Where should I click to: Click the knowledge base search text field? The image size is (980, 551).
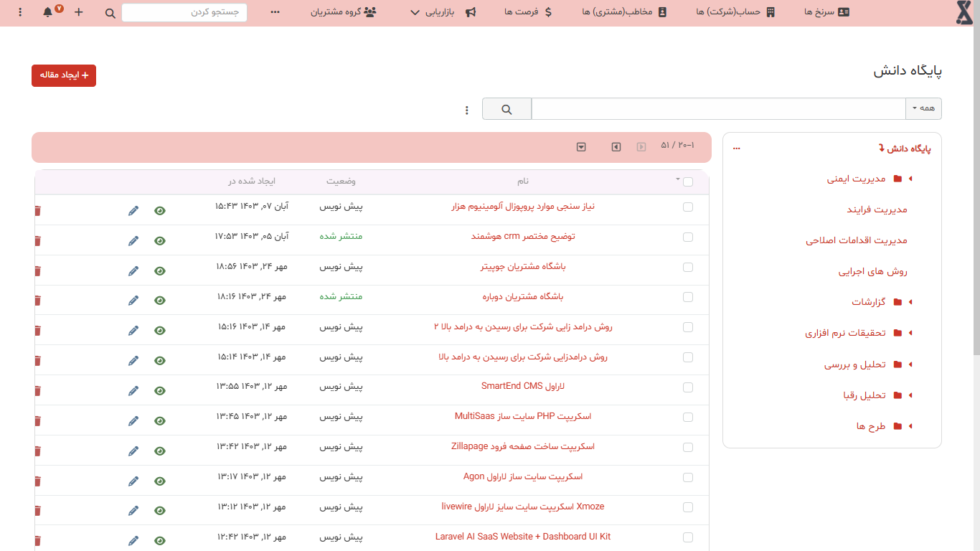click(719, 109)
